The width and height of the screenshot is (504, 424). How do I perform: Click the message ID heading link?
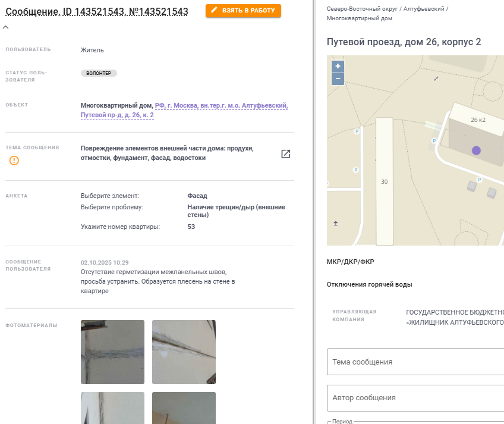click(x=97, y=11)
